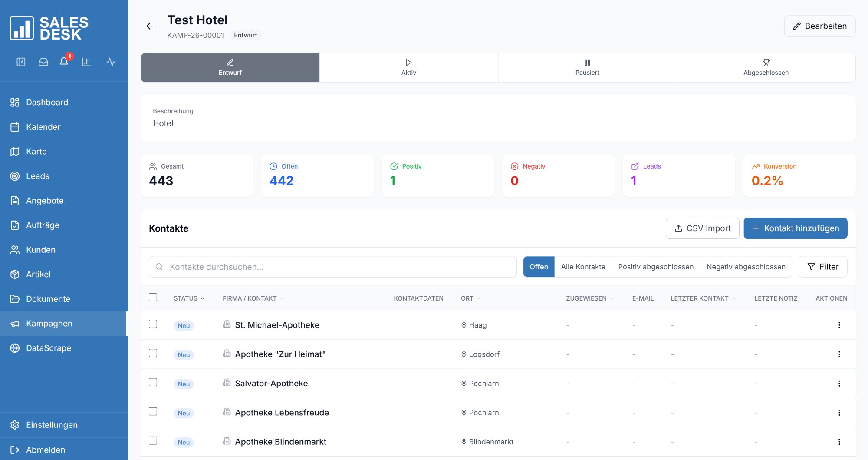868x460 pixels.
Task: Open the Kampagnen section
Action: pos(49,323)
